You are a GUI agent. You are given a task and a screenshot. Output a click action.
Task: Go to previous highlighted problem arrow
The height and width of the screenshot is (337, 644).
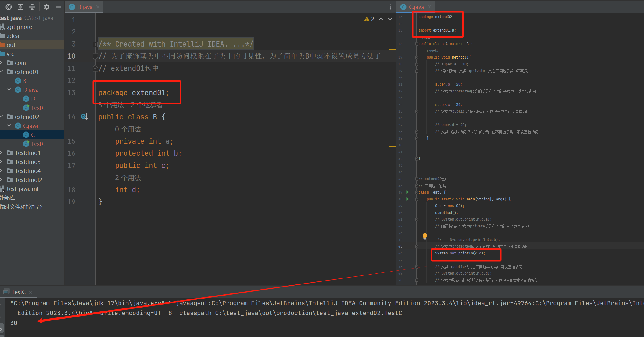coord(381,19)
